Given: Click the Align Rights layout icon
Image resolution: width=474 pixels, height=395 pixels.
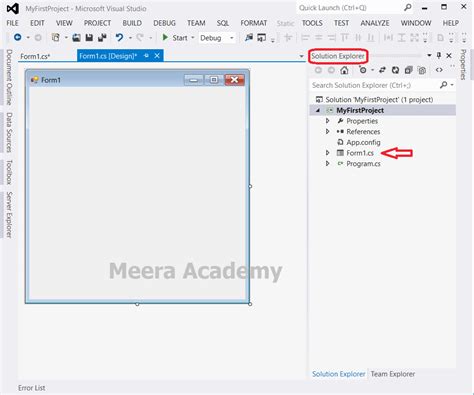Looking at the screenshot, I should (x=332, y=38).
